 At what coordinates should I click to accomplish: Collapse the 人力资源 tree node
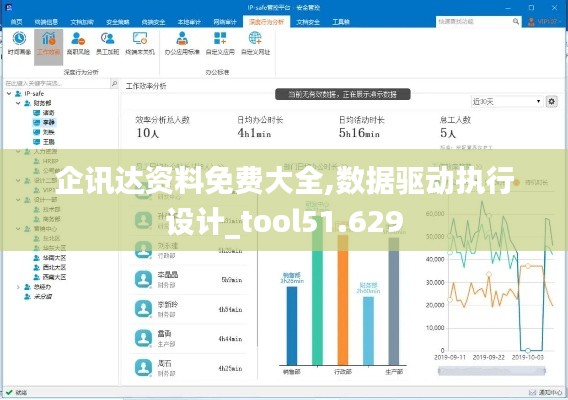[18, 151]
